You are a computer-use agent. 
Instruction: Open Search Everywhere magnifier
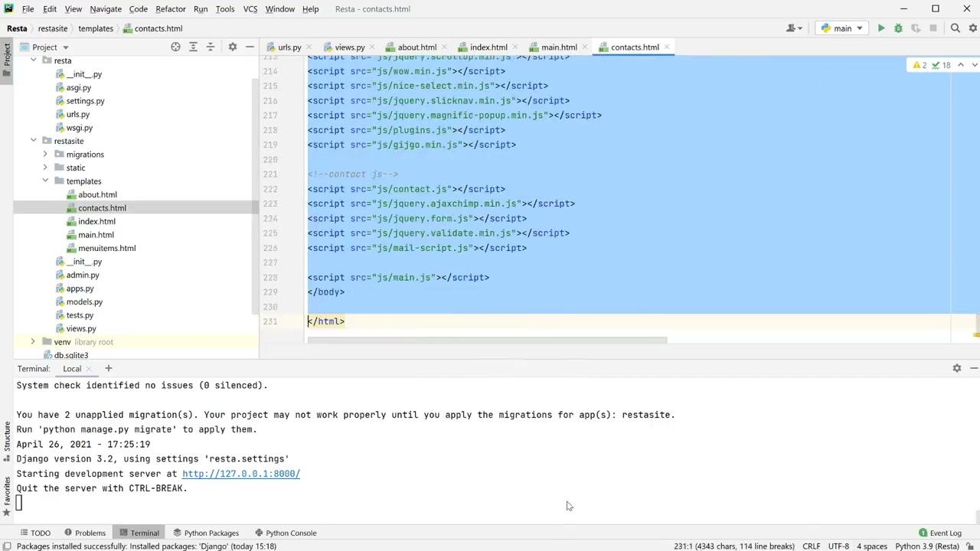(x=955, y=28)
